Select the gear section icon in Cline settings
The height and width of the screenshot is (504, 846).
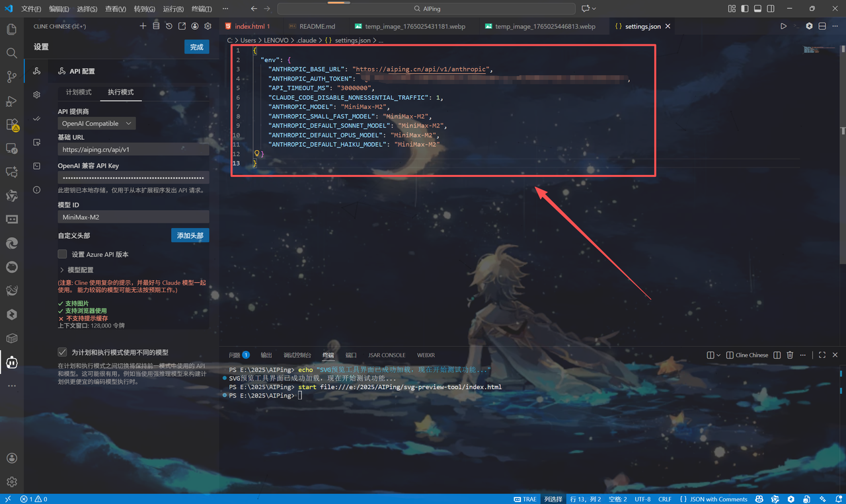36,94
